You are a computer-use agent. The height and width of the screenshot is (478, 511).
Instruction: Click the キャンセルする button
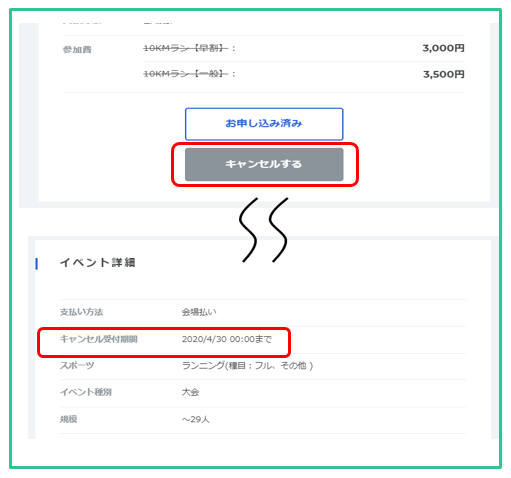[264, 164]
